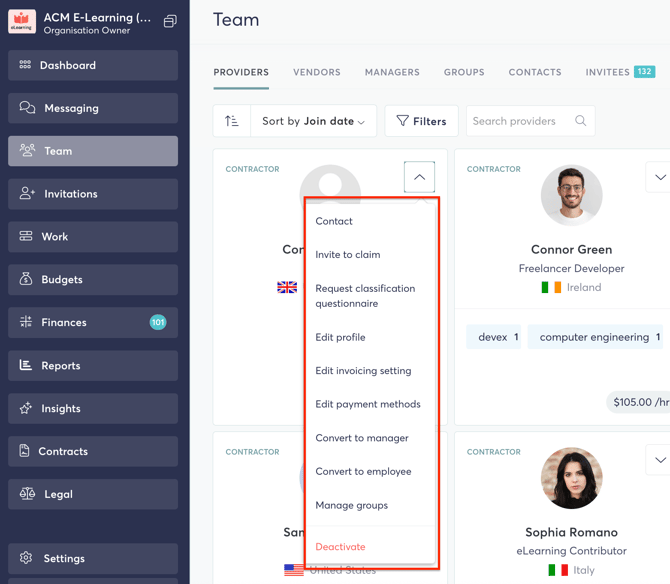Expand Connor Green's card options chevron
Image resolution: width=670 pixels, height=584 pixels.
[660, 177]
